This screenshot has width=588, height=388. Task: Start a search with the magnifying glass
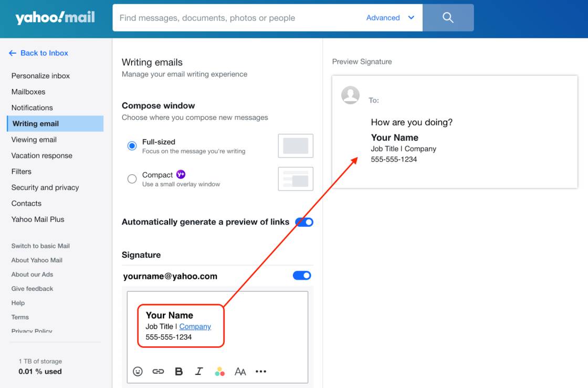(448, 17)
